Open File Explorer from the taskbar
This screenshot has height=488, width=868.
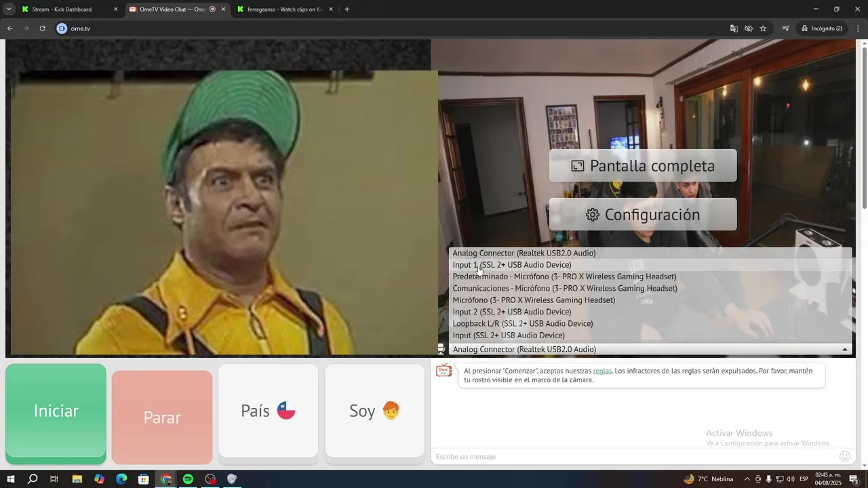(77, 479)
